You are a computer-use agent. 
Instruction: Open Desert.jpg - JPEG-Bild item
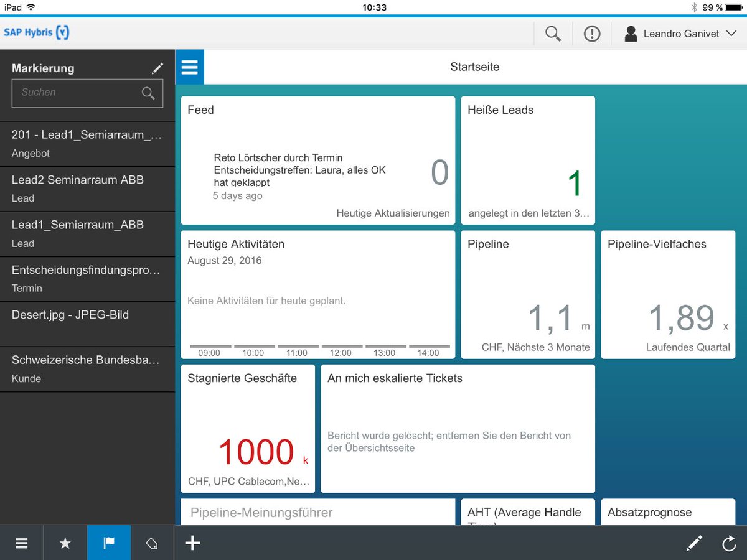pos(87,324)
